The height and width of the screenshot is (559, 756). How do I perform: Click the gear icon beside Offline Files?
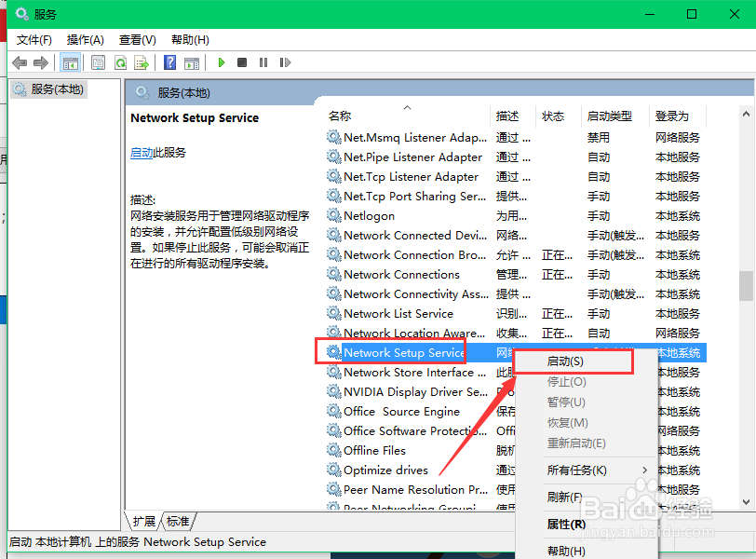coord(333,451)
